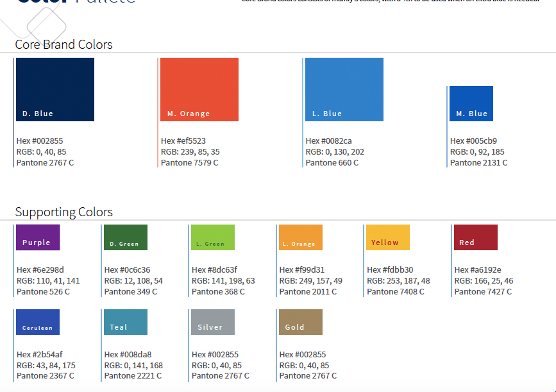Click the Pantone 660 C label

(332, 163)
